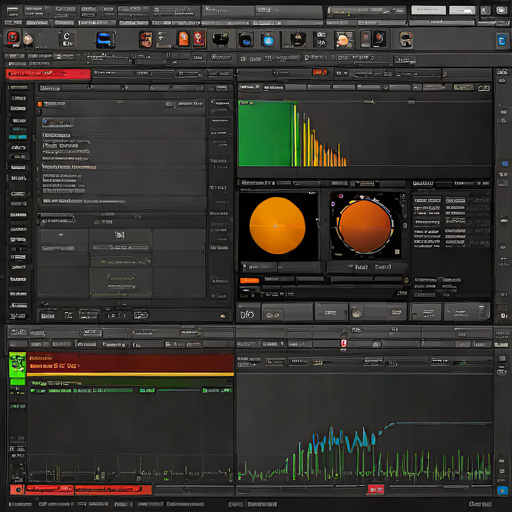
Task: Click the small blue square in the right sidebar
Action: [x=505, y=163]
